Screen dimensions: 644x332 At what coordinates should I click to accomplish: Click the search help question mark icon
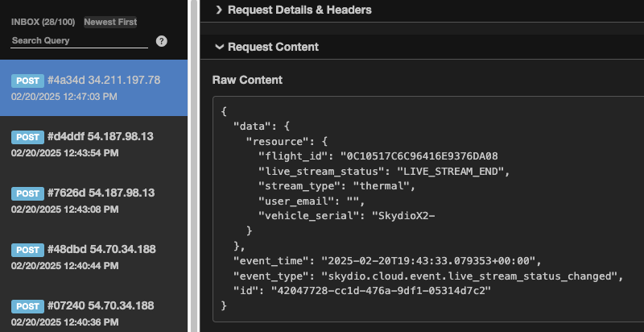coord(162,40)
